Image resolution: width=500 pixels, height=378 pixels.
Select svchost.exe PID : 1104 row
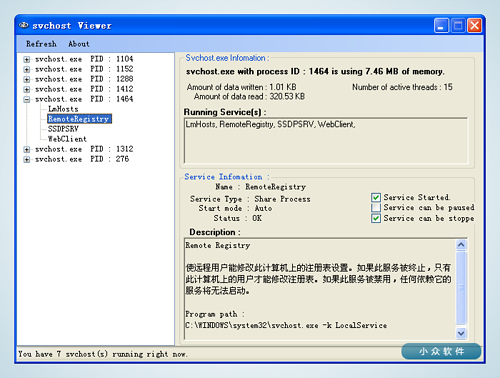click(x=84, y=59)
